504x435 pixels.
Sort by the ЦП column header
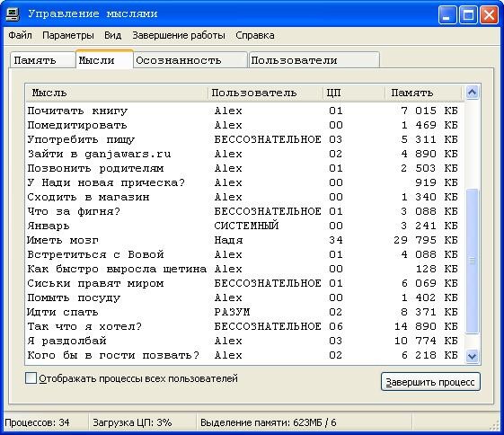click(354, 93)
